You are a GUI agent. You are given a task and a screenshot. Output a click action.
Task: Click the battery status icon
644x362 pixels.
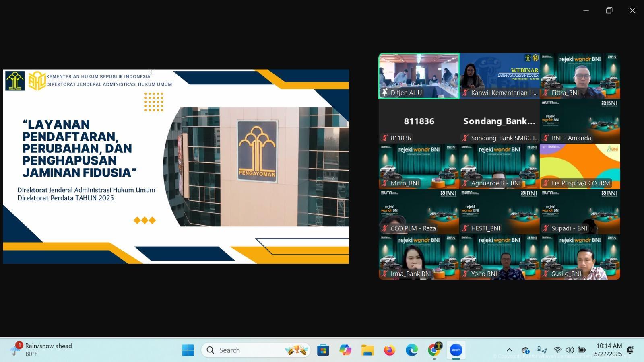pyautogui.click(x=582, y=350)
